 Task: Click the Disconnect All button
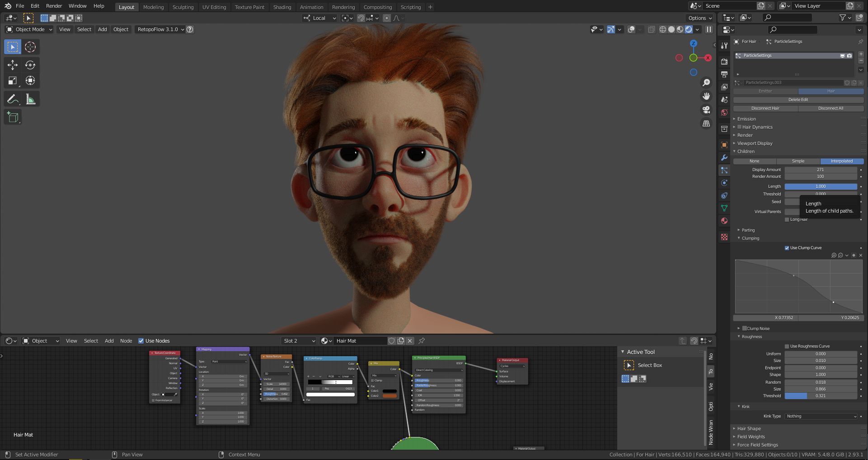click(831, 108)
